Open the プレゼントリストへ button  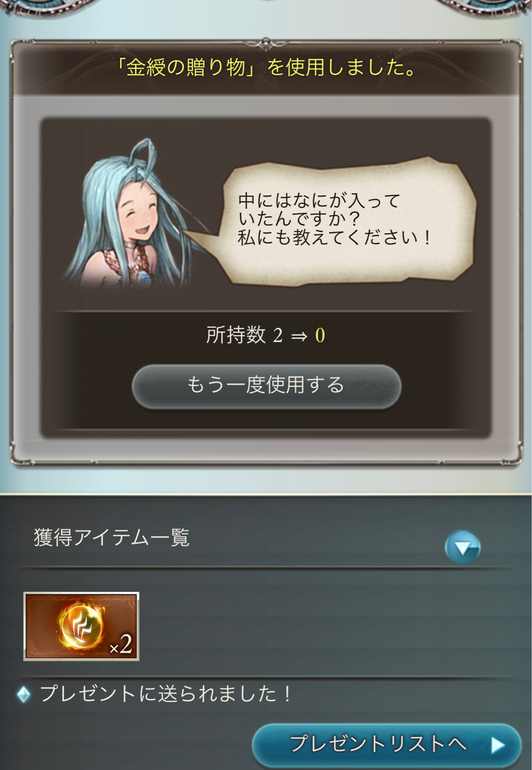tap(387, 745)
